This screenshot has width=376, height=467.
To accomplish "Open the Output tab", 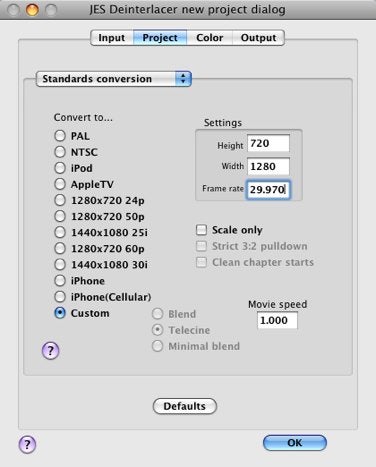I will pos(258,38).
